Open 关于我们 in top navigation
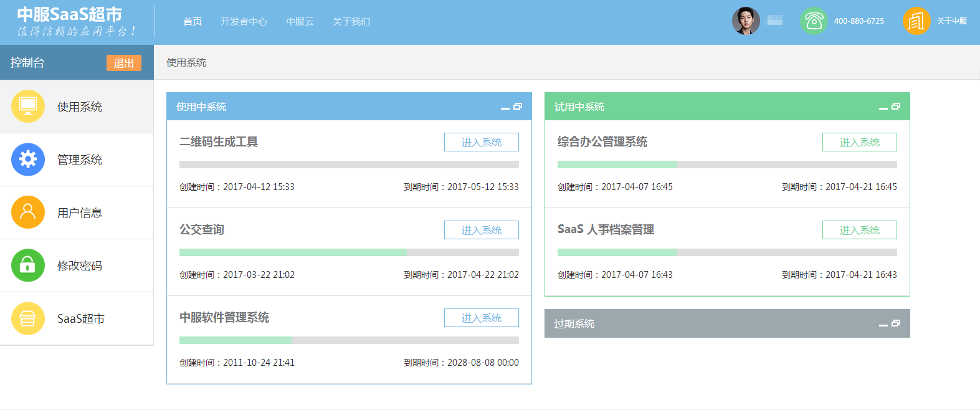The width and height of the screenshot is (980, 410). click(x=351, y=22)
